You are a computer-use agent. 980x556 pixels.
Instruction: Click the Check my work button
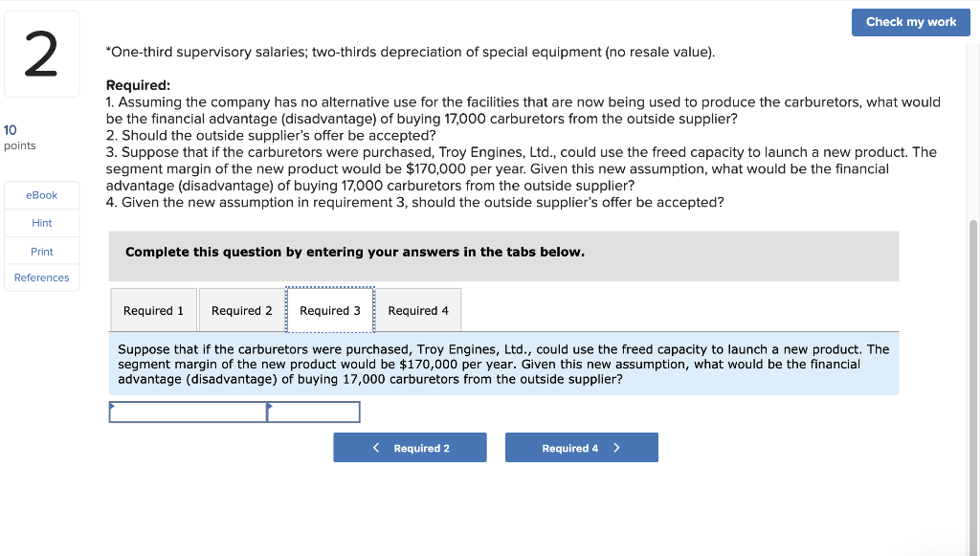click(910, 22)
